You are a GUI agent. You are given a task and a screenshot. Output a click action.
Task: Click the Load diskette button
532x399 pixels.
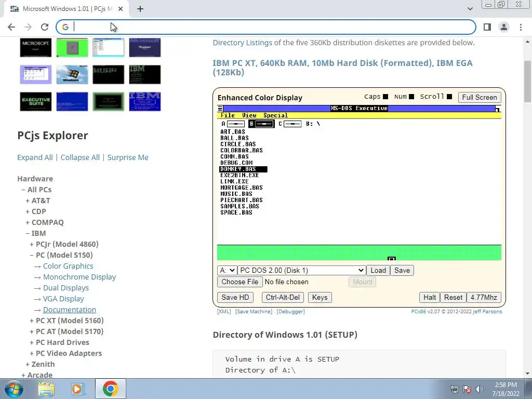pos(378,270)
